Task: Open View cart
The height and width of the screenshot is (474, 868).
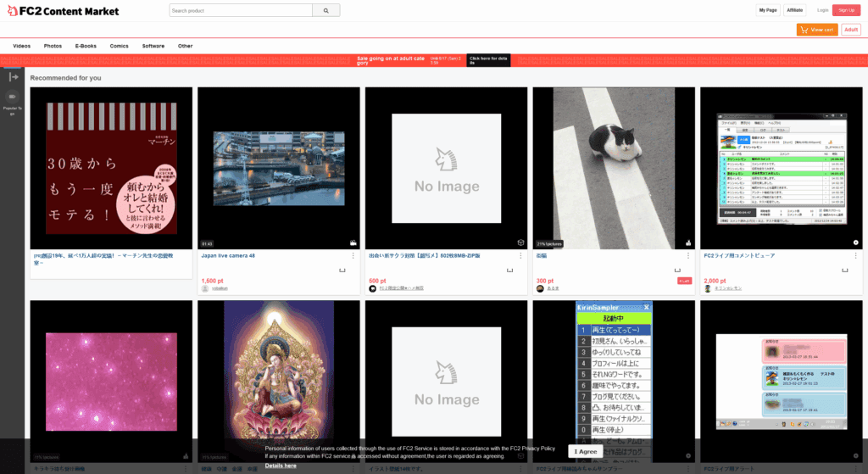Action: (x=817, y=30)
